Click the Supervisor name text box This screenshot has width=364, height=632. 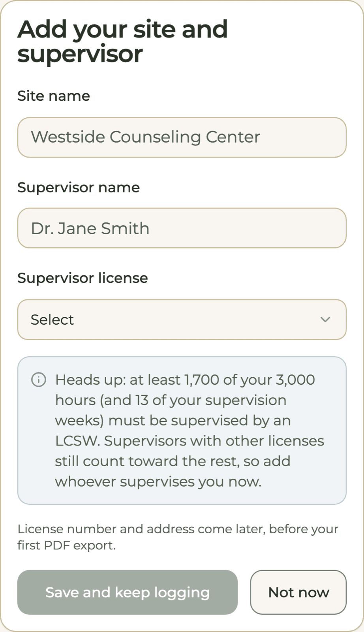coord(182,228)
